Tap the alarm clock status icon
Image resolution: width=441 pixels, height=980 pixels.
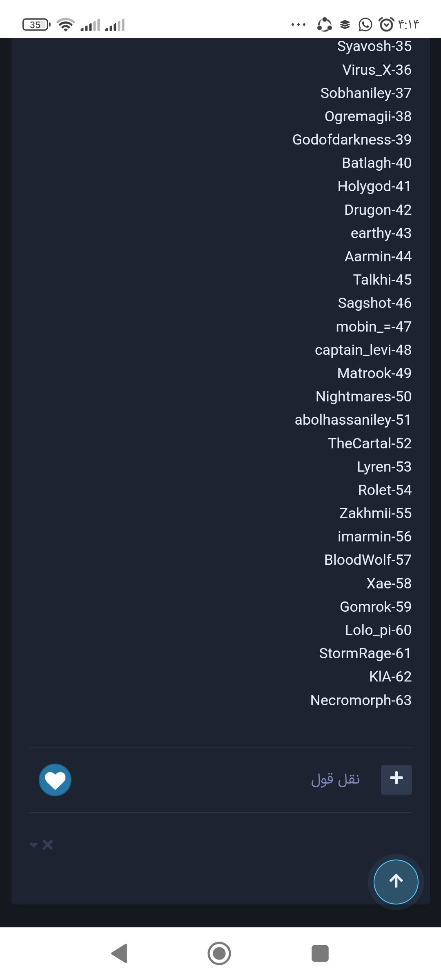386,24
